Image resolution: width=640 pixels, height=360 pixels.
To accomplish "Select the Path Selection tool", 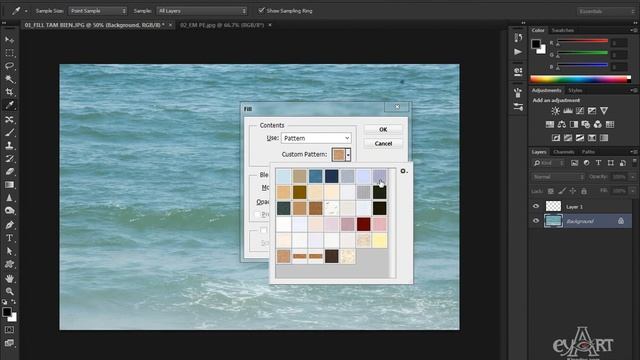I will tap(9, 251).
